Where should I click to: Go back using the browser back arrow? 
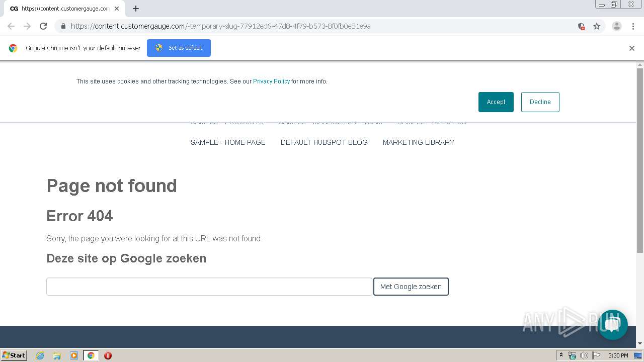click(11, 26)
